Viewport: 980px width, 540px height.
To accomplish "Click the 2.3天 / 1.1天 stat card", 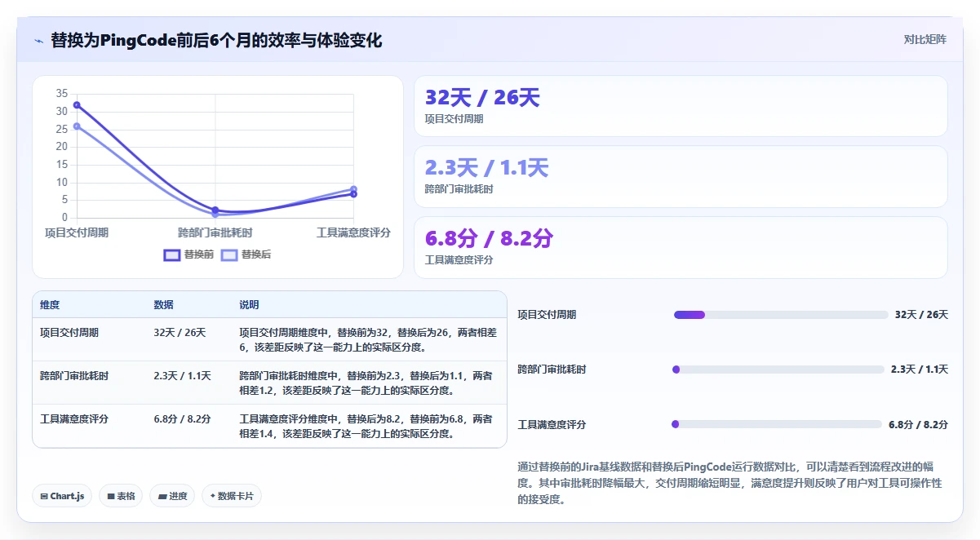I will click(681, 176).
